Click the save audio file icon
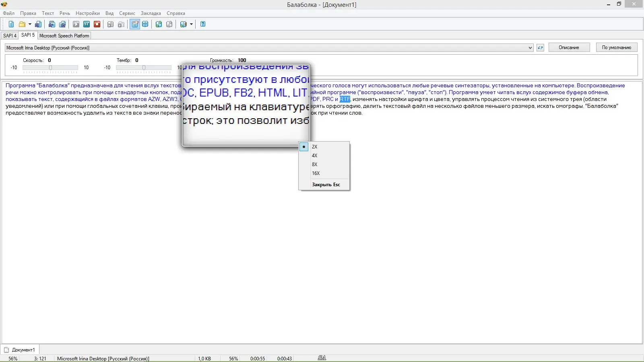644x362 pixels. pos(52,24)
